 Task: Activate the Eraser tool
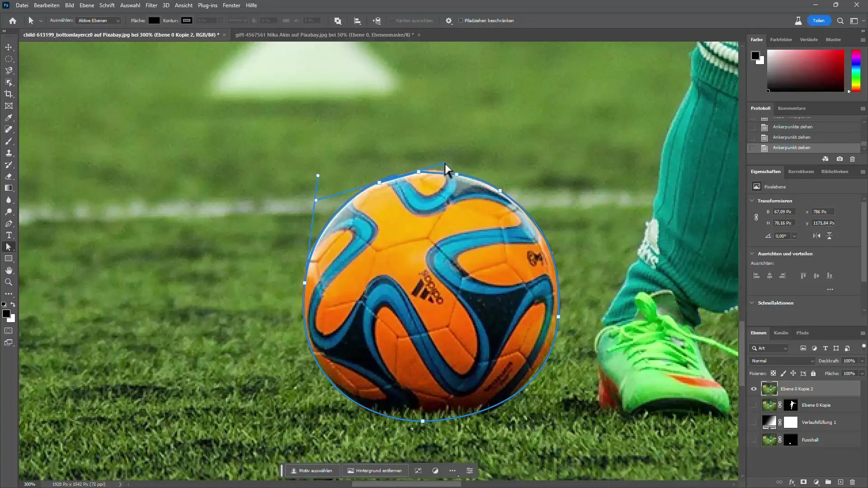coord(9,177)
